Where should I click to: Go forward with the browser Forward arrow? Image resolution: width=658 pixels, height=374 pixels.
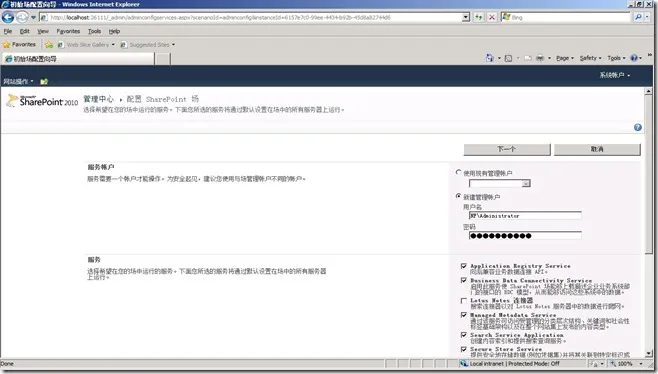pos(22,17)
